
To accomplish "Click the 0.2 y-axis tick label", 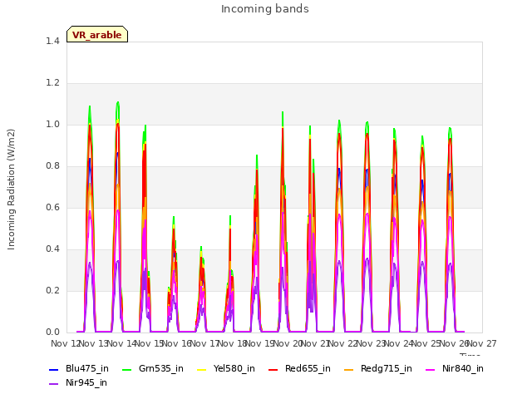I will tap(52, 290).
